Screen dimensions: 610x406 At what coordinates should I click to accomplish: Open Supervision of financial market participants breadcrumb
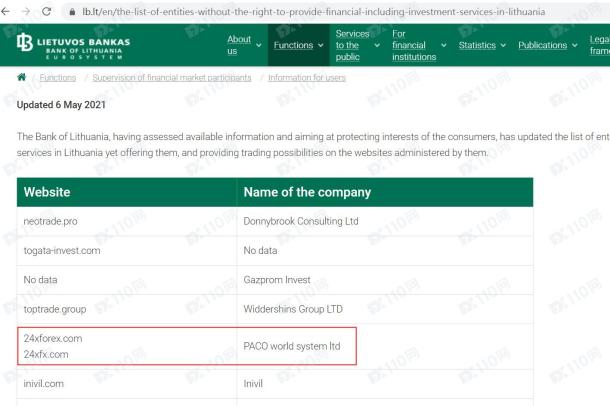click(172, 78)
